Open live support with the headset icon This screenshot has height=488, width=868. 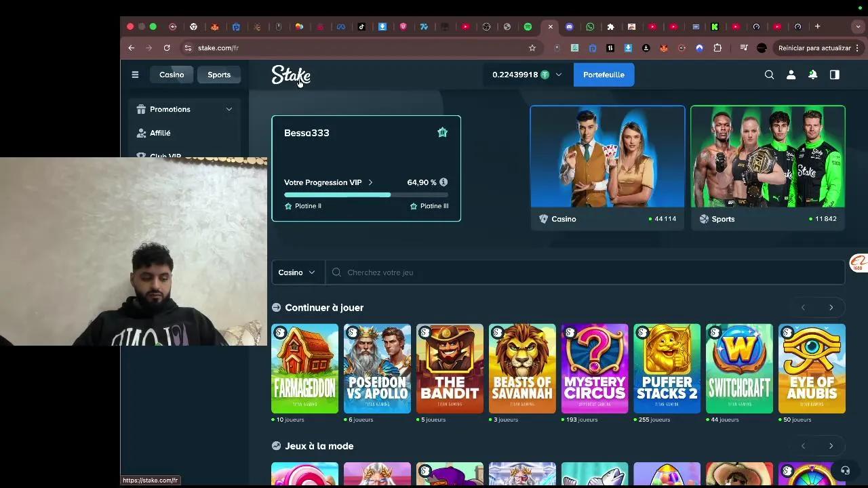845,470
